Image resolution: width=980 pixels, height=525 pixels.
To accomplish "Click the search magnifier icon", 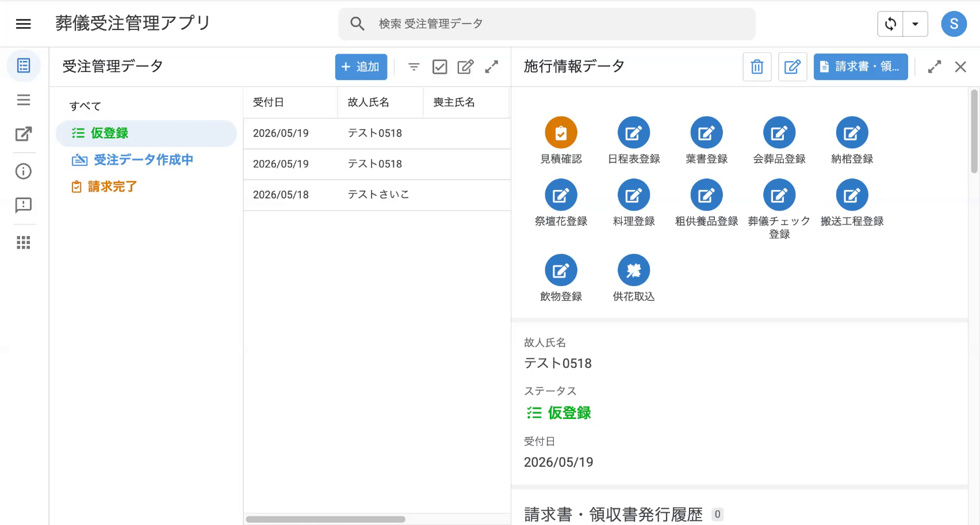I will (357, 24).
